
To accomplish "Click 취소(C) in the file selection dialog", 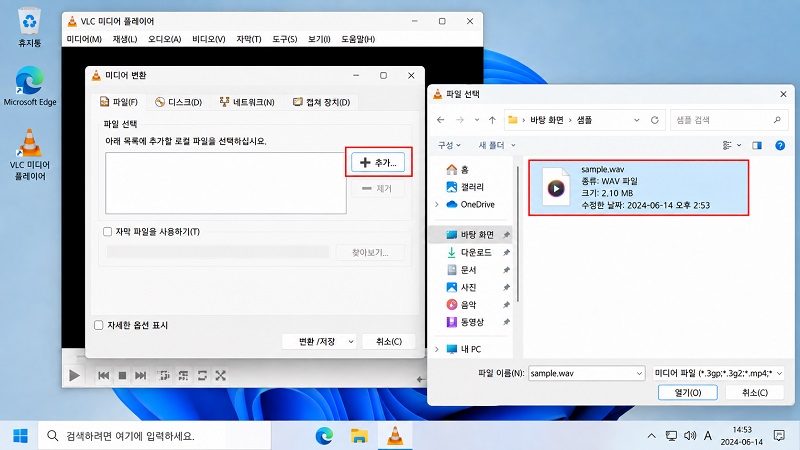I will pyautogui.click(x=755, y=392).
